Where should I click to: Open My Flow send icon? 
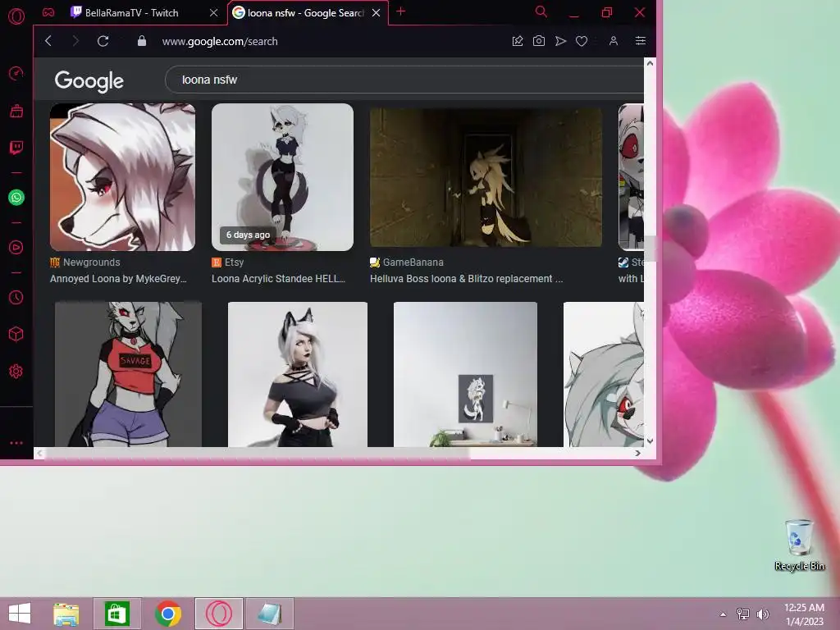560,41
